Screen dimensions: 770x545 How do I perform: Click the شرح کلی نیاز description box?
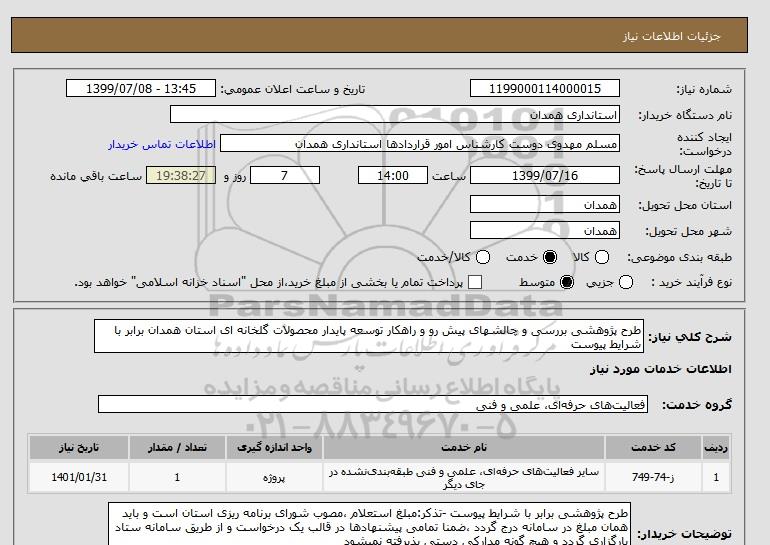coord(369,336)
